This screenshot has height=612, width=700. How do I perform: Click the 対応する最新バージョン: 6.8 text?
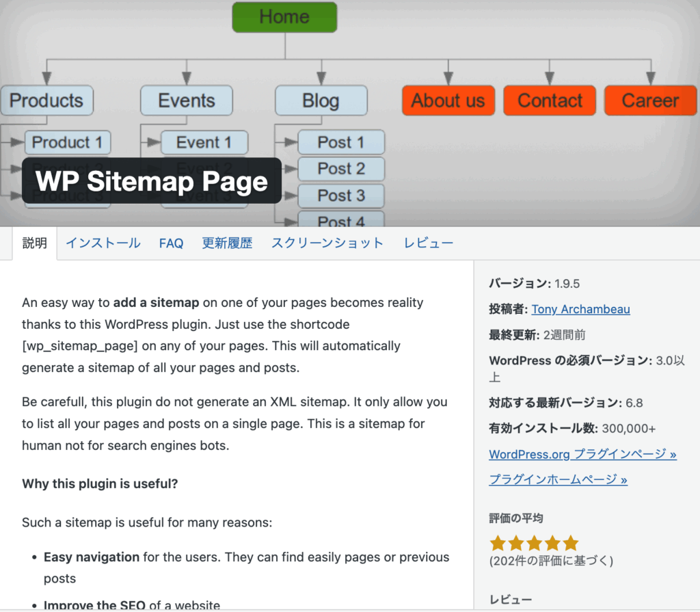pyautogui.click(x=566, y=403)
